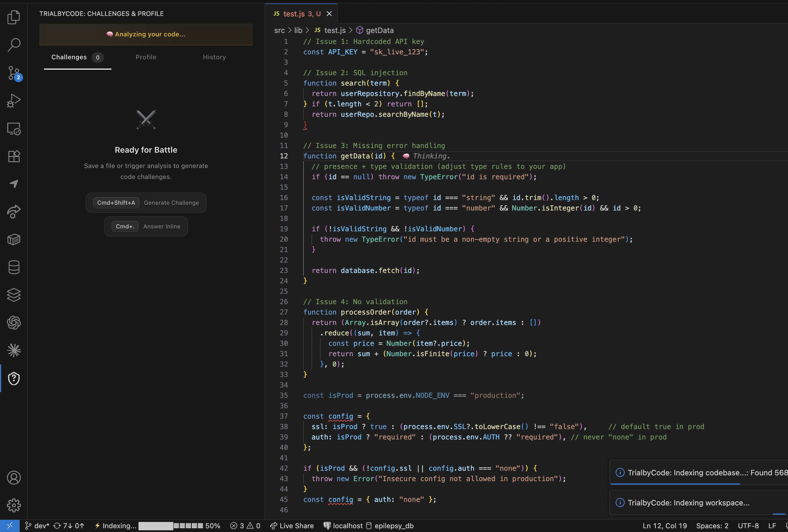Open the Accounts icon
The image size is (788, 532).
pyautogui.click(x=14, y=477)
